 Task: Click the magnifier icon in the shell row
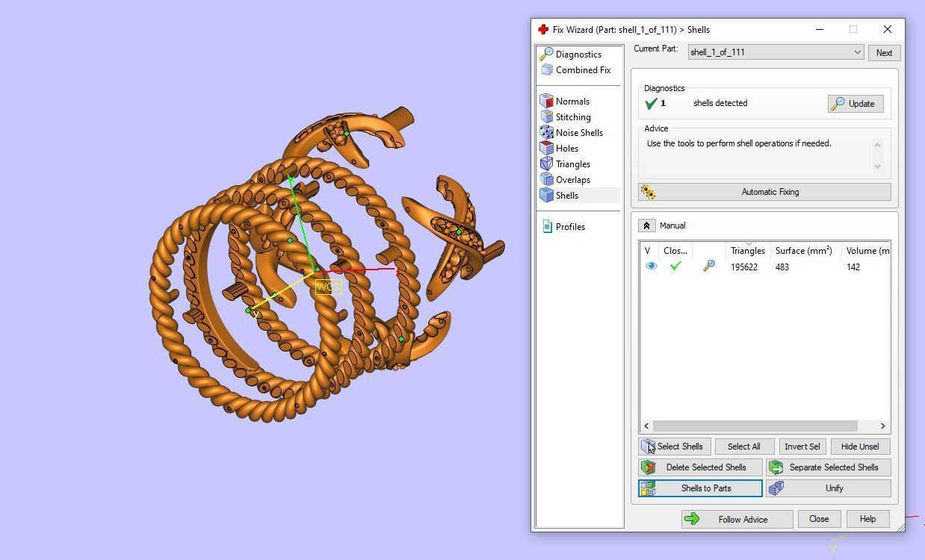tap(708, 266)
